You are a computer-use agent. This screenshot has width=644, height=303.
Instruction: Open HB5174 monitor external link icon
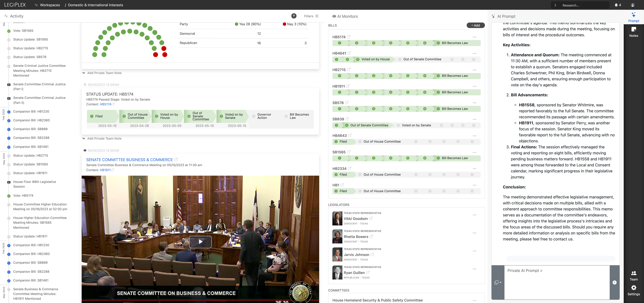349,37
